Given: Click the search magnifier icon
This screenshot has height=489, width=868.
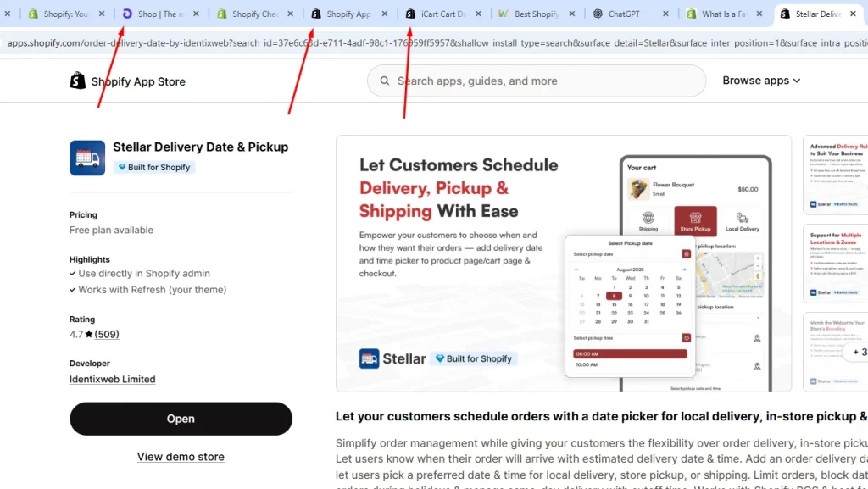Looking at the screenshot, I should coord(385,81).
